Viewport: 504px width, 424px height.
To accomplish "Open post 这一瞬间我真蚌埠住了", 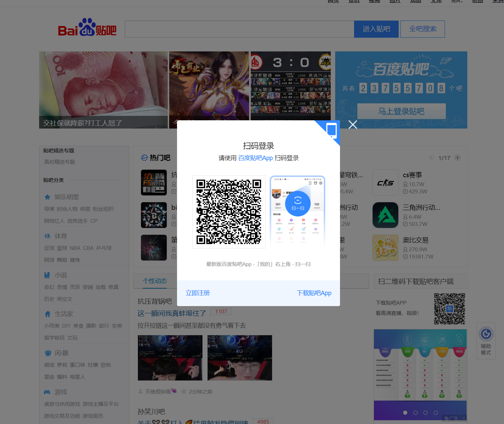I will click(172, 313).
